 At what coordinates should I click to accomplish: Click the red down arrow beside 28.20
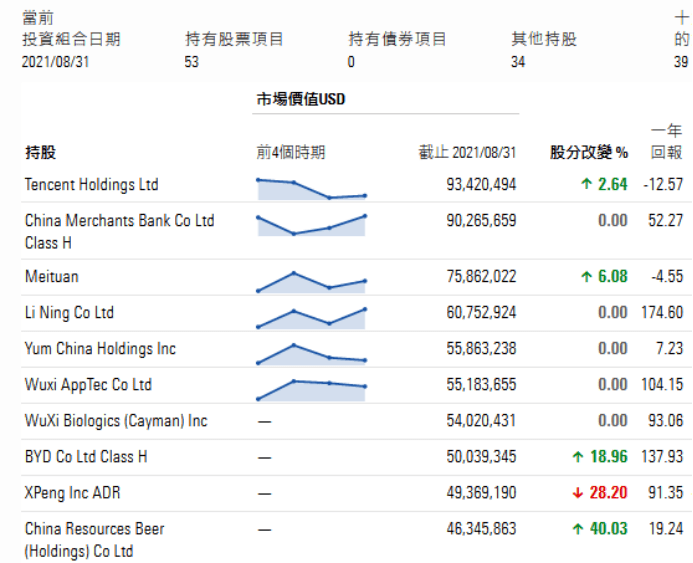[578, 493]
